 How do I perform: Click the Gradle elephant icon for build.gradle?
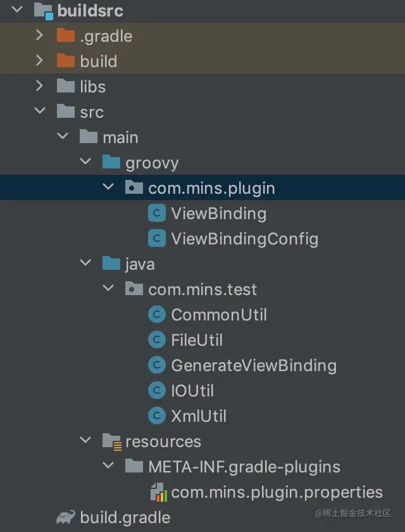coord(66,517)
